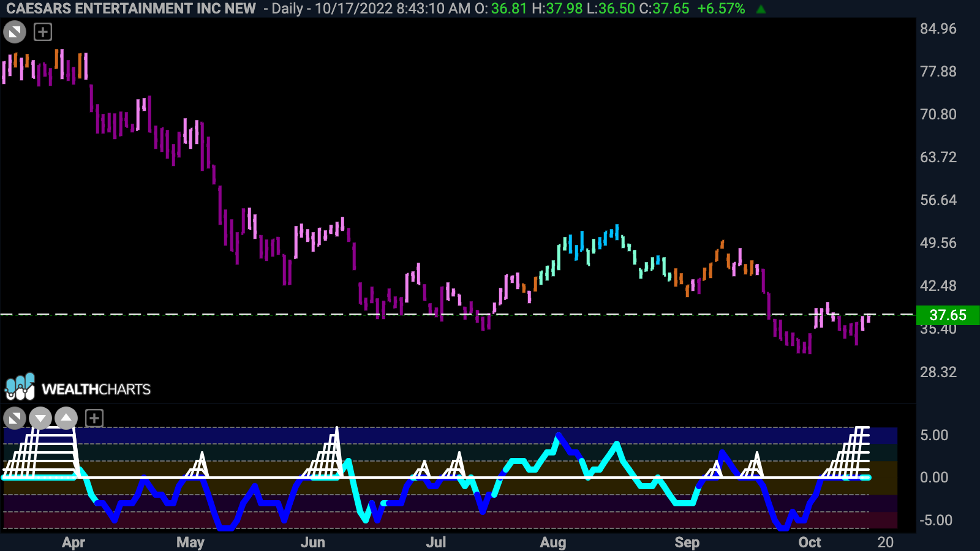Image resolution: width=980 pixels, height=551 pixels.
Task: Click the 20 date label on time axis
Action: [x=886, y=542]
